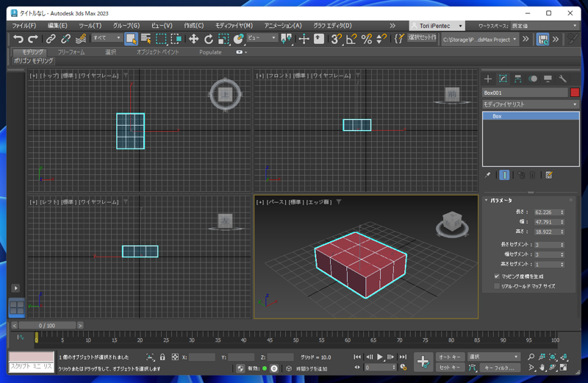Image resolution: width=588 pixels, height=383 pixels.
Task: Open the 編集(E) menu
Action: [57, 26]
